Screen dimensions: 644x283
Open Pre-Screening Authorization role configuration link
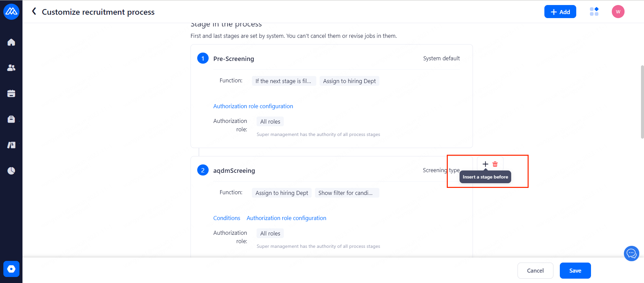(x=253, y=106)
